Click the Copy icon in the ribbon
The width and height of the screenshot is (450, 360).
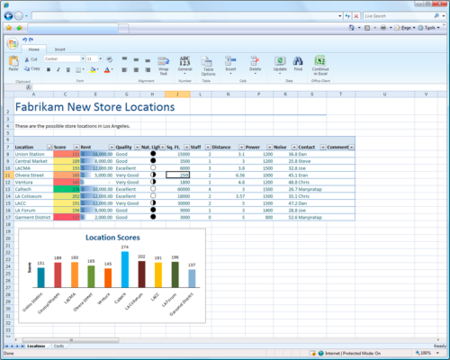point(27,69)
